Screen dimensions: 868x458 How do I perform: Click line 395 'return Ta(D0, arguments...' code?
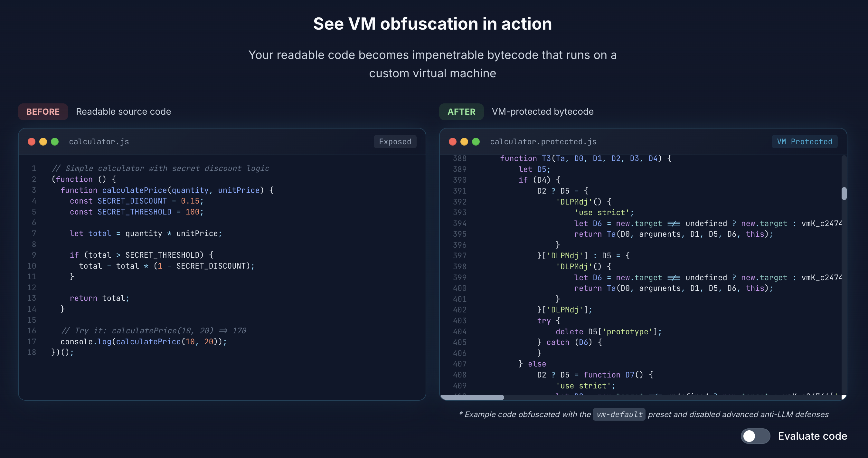coord(674,234)
